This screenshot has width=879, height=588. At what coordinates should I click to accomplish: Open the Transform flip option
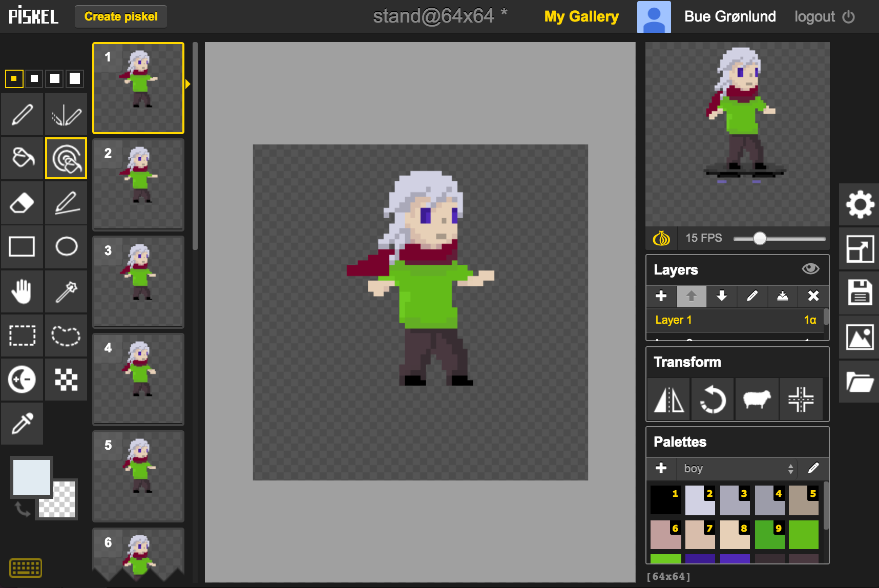(668, 400)
